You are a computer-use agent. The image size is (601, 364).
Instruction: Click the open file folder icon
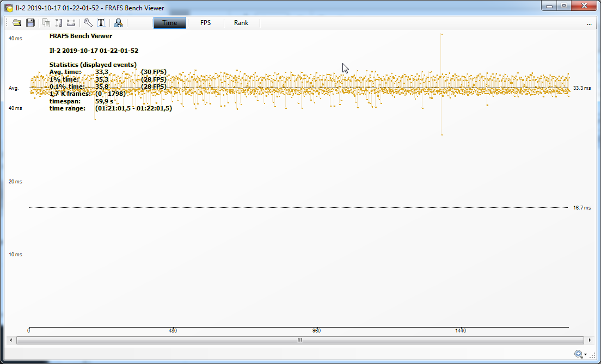pos(17,23)
